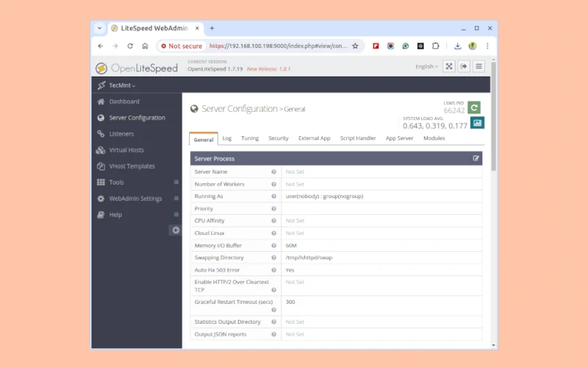This screenshot has width=588, height=368.
Task: Switch to the App Server tab
Action: tap(399, 138)
